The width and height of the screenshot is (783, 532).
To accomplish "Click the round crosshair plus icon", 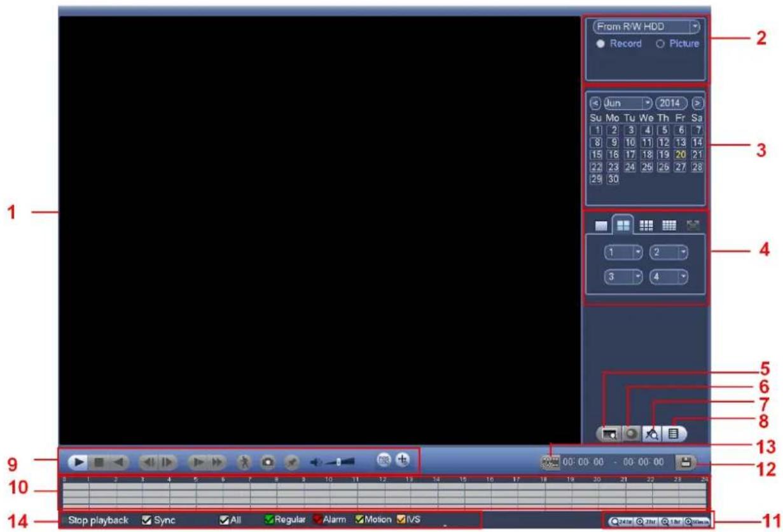I will tap(403, 460).
